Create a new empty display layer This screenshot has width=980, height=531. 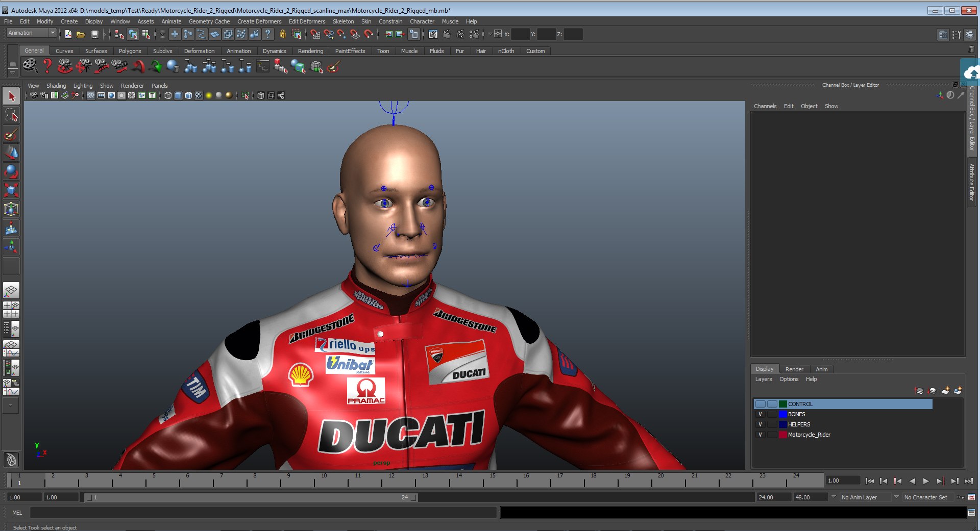pyautogui.click(x=945, y=391)
